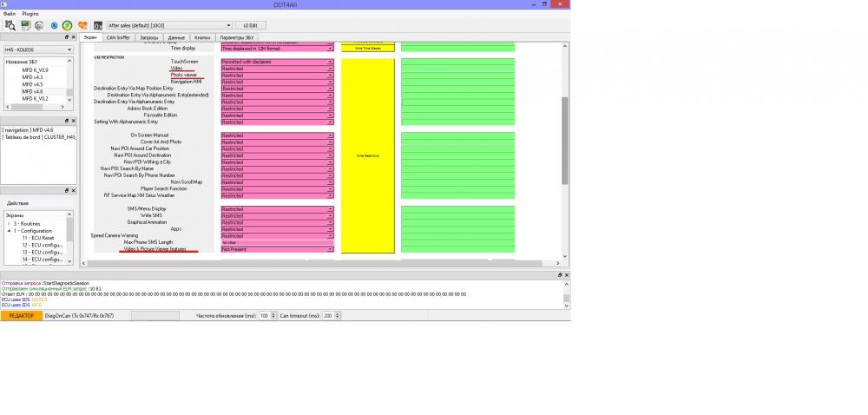
Task: Float the ECU list panel via its undock icon
Action: click(x=67, y=37)
